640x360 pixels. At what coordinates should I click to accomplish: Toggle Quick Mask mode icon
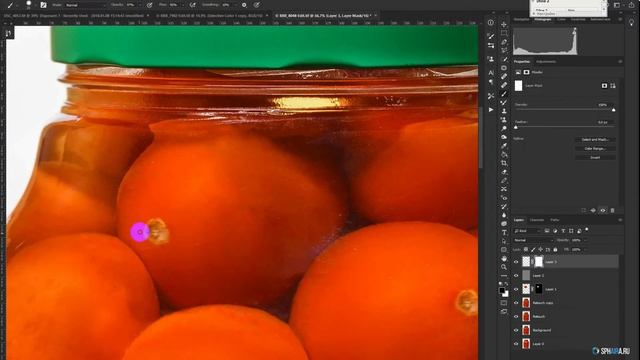point(504,303)
